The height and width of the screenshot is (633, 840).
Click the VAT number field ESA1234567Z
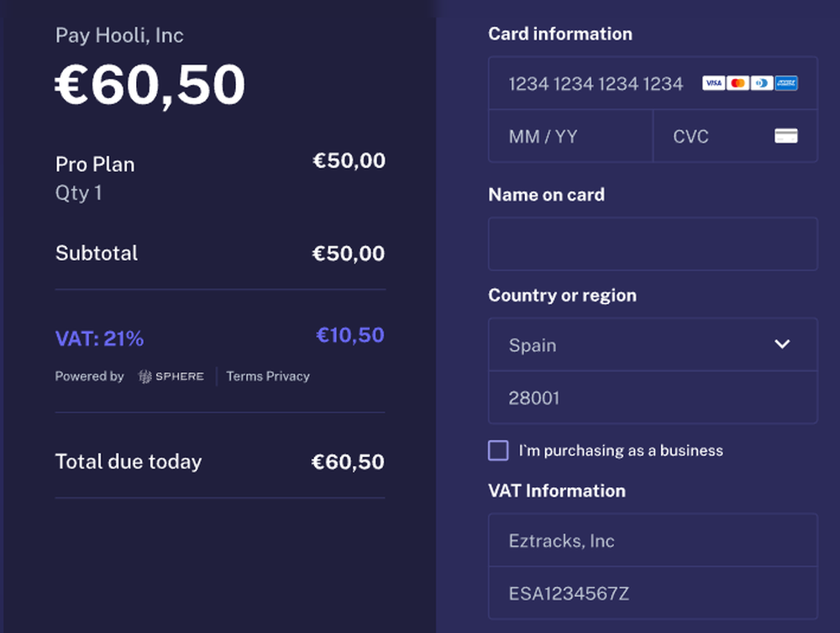click(x=653, y=594)
